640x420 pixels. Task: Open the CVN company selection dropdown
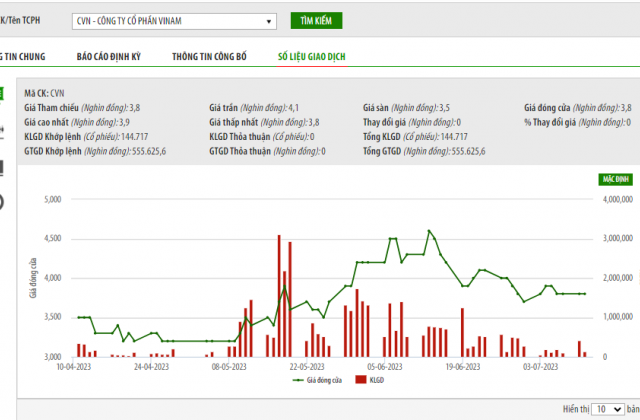[x=177, y=21]
